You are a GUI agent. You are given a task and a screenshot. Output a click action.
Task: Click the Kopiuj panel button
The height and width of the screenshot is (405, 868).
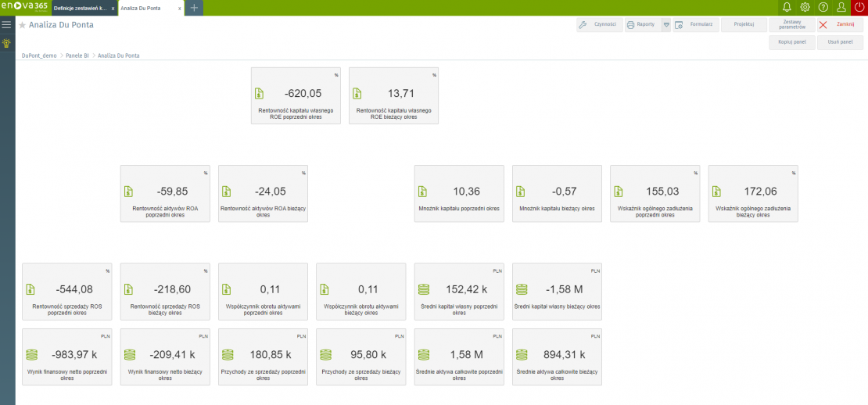791,42
